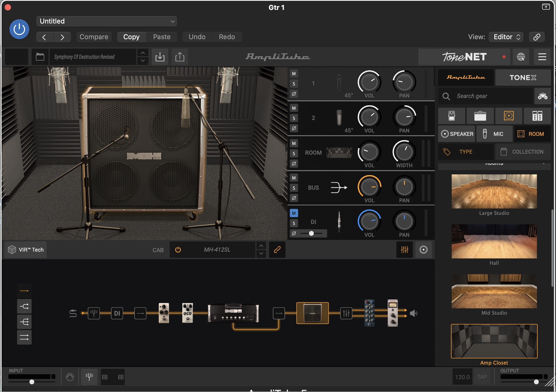This screenshot has height=392, width=556.
Task: Open the View Editor dropdown
Action: (x=506, y=37)
